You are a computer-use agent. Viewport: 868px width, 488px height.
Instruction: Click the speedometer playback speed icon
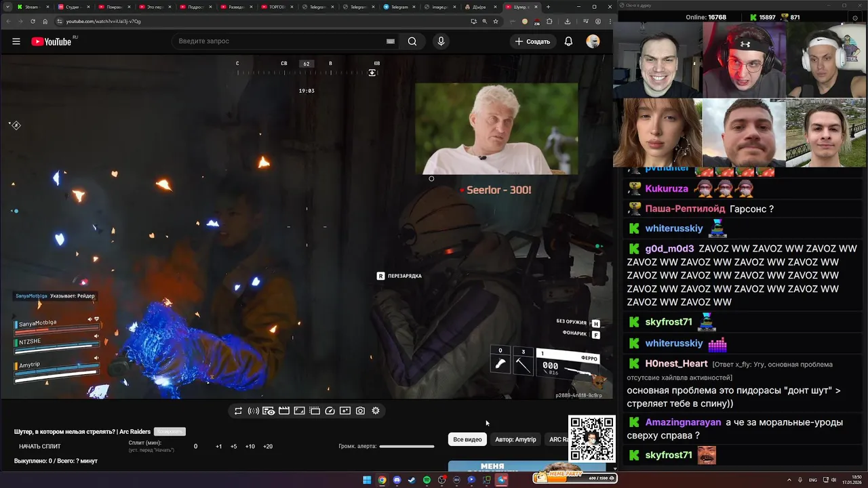point(330,411)
